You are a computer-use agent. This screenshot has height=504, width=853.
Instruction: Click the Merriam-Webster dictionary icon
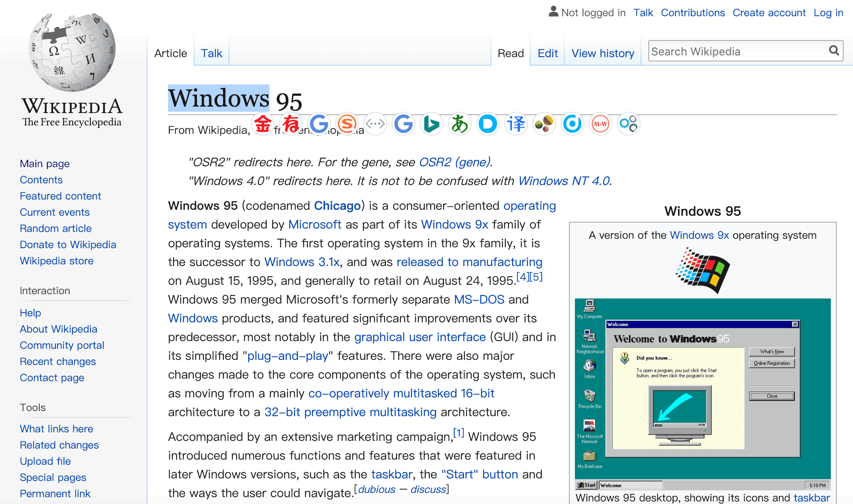(x=600, y=124)
